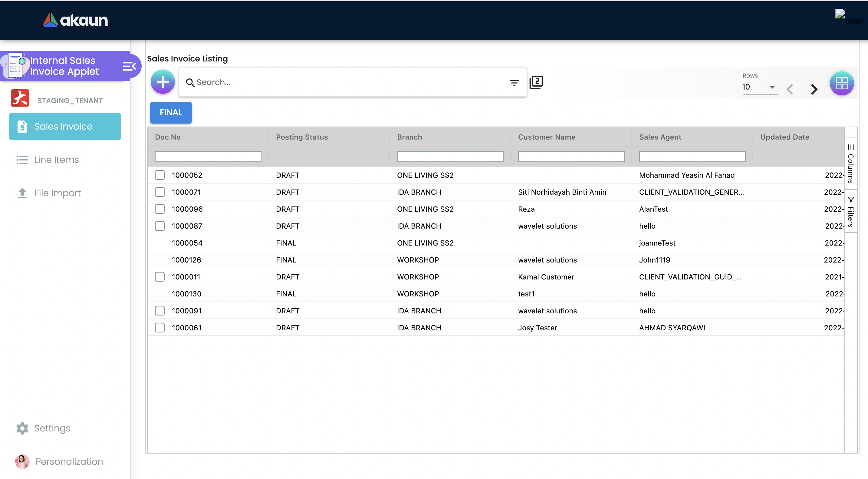Go to next page arrow
The height and width of the screenshot is (479, 868).
[814, 89]
